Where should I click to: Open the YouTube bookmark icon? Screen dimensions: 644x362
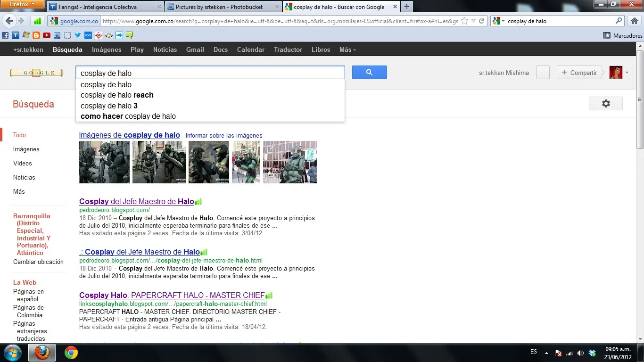point(47,35)
